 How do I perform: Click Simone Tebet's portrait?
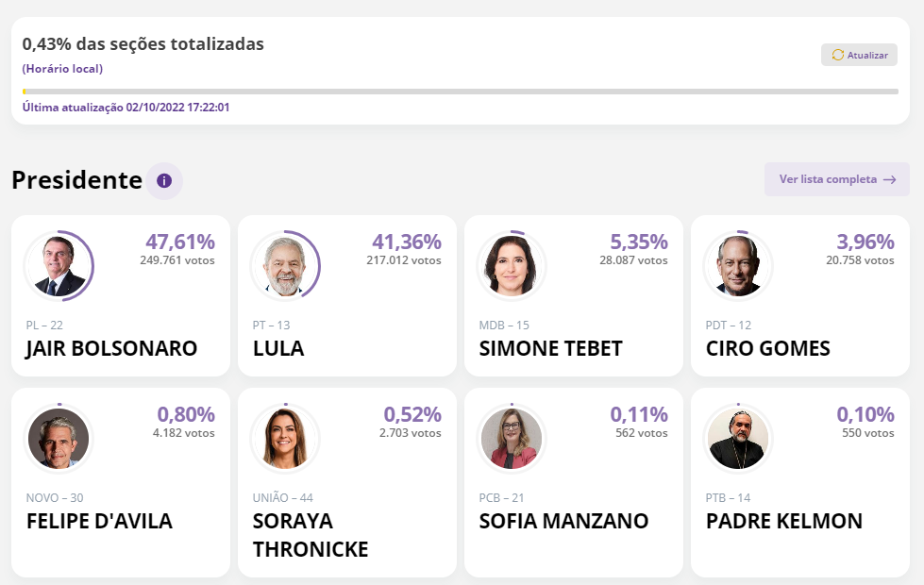[x=512, y=266]
